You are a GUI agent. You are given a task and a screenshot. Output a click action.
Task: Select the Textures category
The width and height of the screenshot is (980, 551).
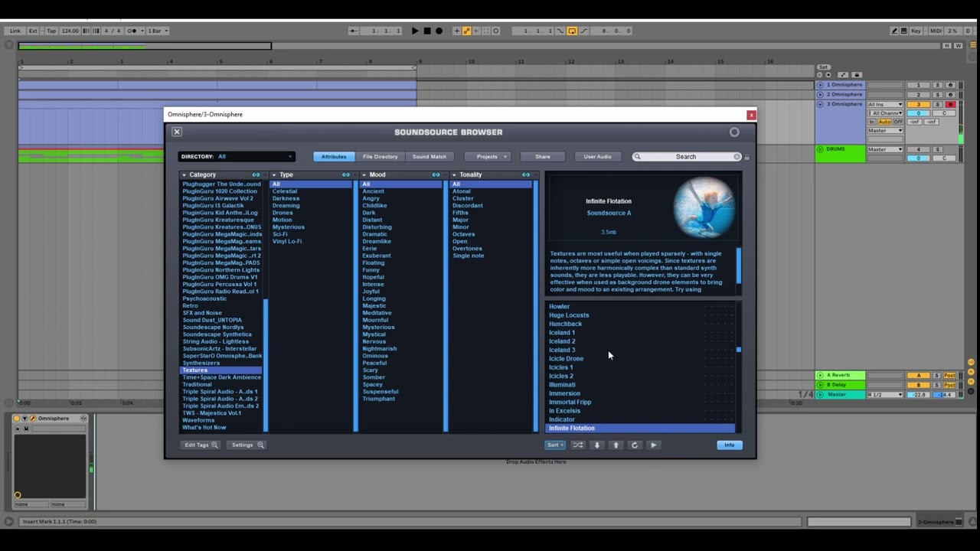click(220, 370)
